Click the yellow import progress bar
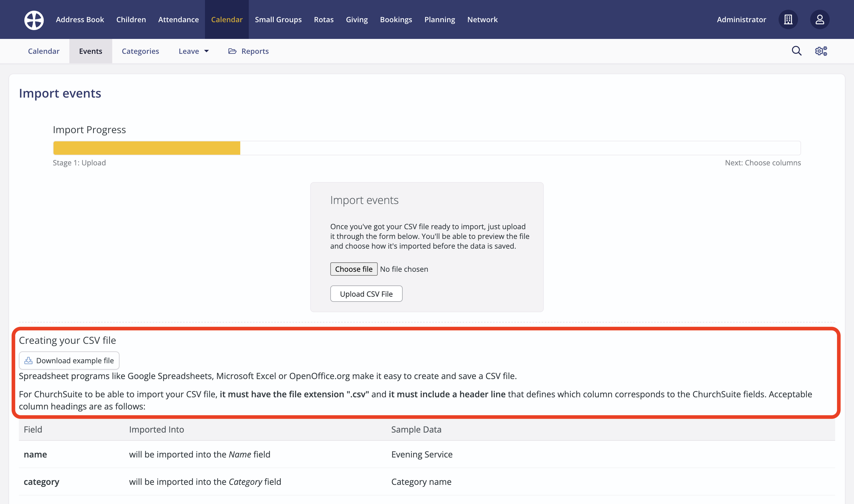Screen dimensions: 854x504 [147, 148]
